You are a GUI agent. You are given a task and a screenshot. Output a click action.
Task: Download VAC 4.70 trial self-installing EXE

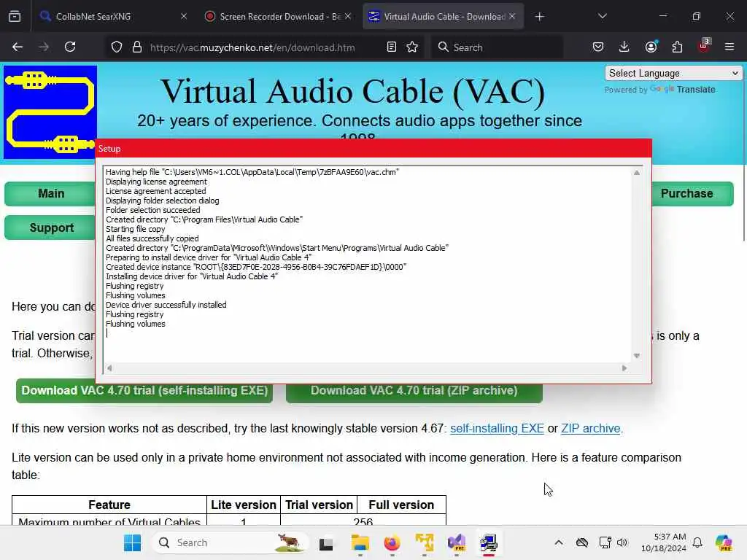[144, 391]
